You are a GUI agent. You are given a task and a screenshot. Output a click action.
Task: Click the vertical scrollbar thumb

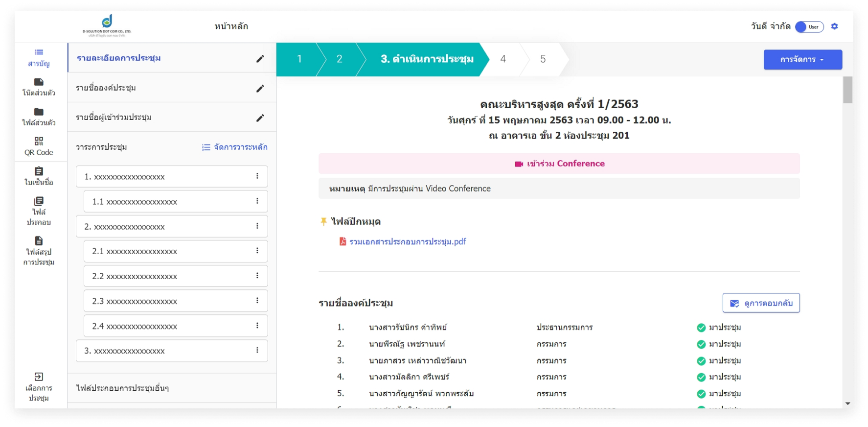click(847, 90)
